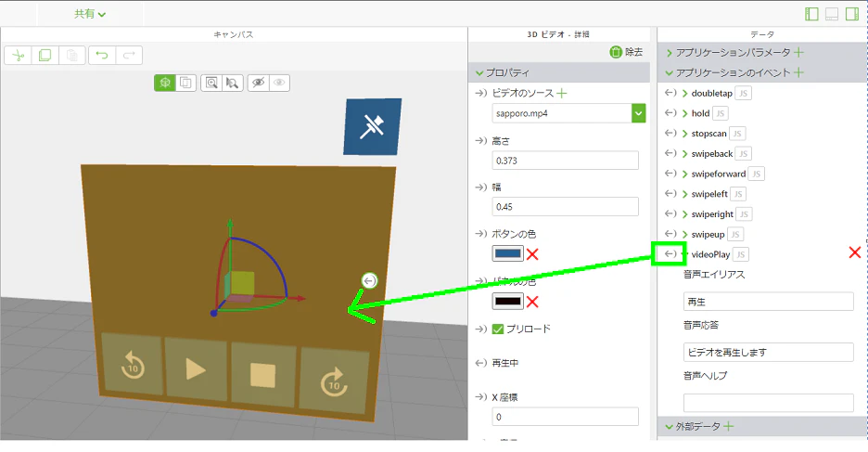The image size is (868, 452).
Task: Click the rewind 10 seconds button on video panel
Action: 133,365
